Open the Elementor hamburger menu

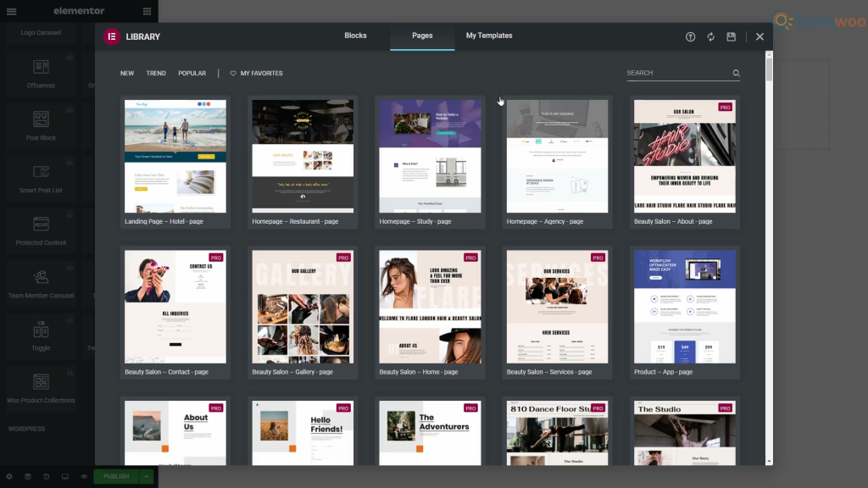tap(11, 11)
